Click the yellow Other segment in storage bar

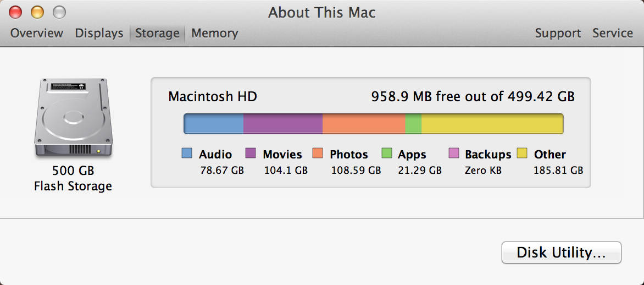[492, 124]
